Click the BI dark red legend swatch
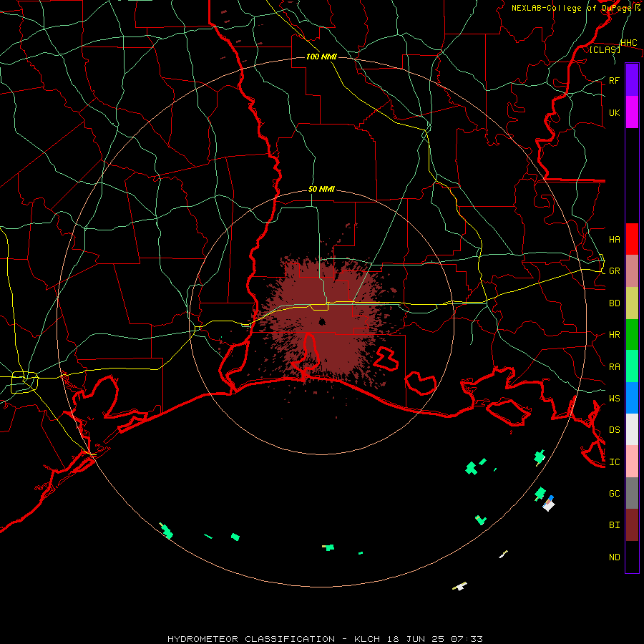Viewport: 644px width, 644px height. click(x=632, y=525)
